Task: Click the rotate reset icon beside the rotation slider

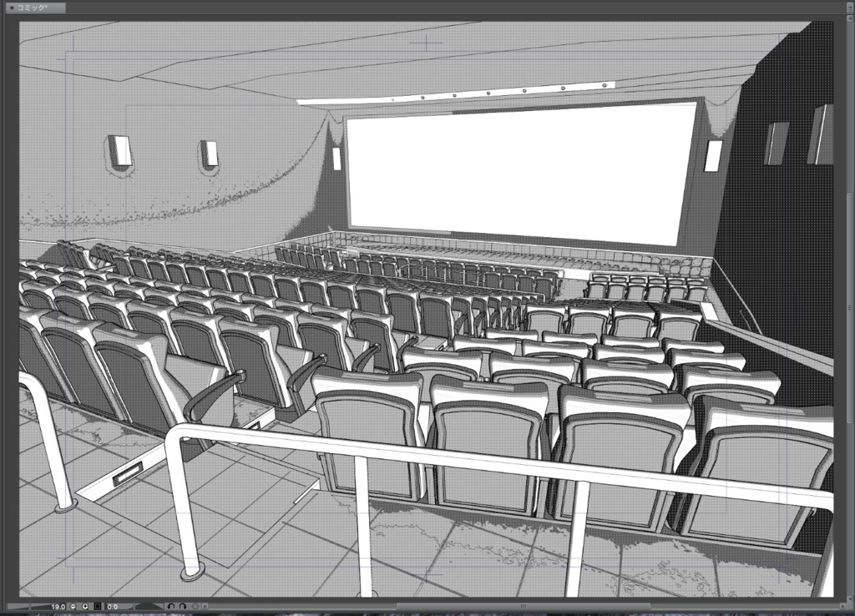Action: (x=195, y=606)
